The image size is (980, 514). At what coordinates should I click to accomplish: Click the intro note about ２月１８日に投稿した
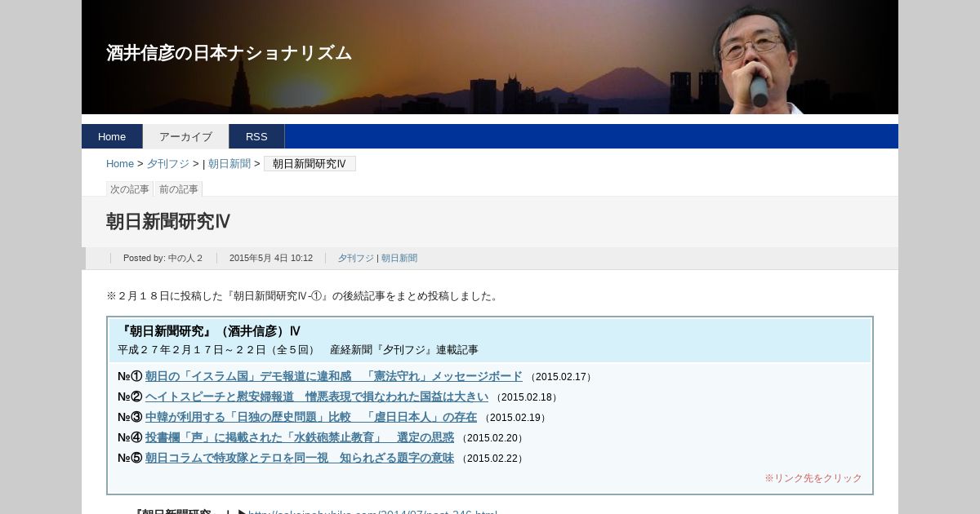coord(303,296)
